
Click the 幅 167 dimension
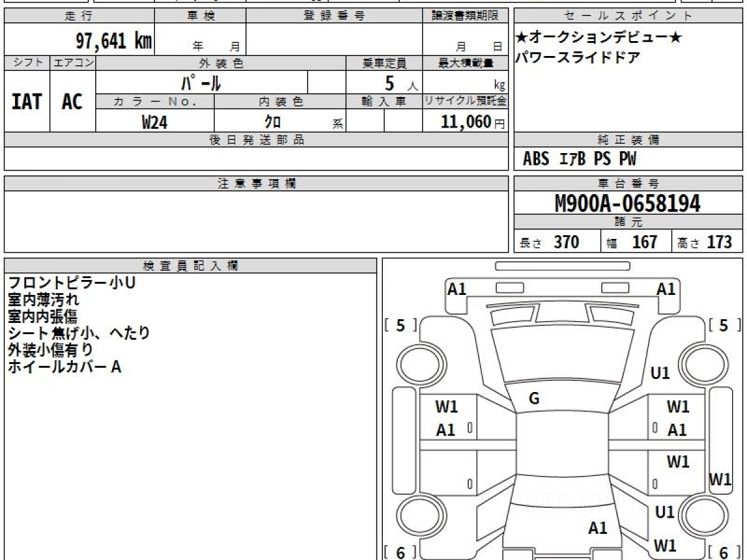point(632,242)
